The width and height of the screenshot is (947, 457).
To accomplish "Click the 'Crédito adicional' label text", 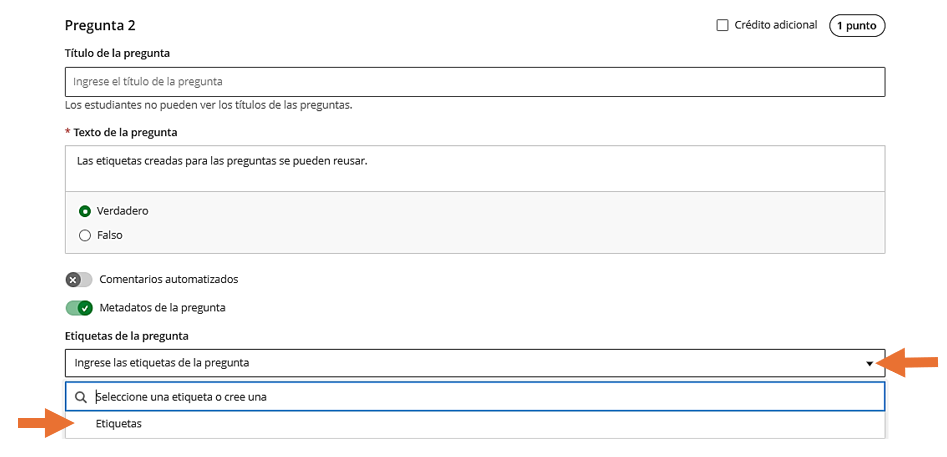I will point(775,25).
